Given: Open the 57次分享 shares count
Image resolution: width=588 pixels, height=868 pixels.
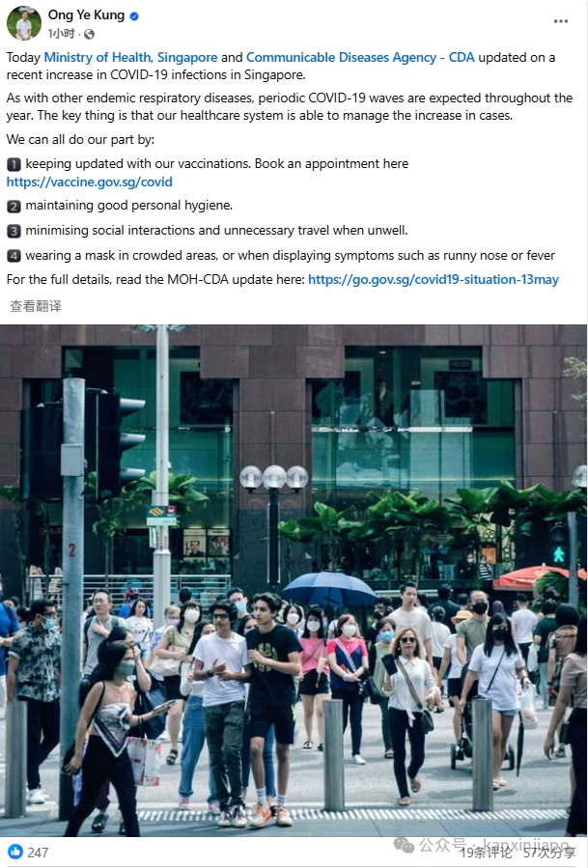Looking at the screenshot, I should [549, 853].
